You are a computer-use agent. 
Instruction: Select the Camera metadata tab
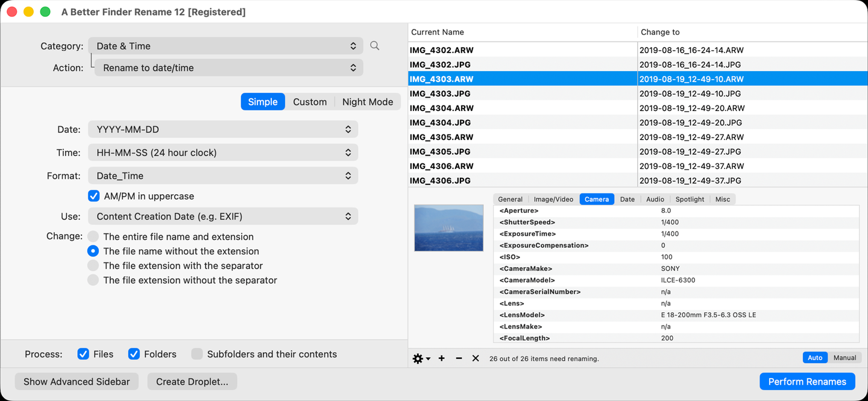tap(597, 199)
